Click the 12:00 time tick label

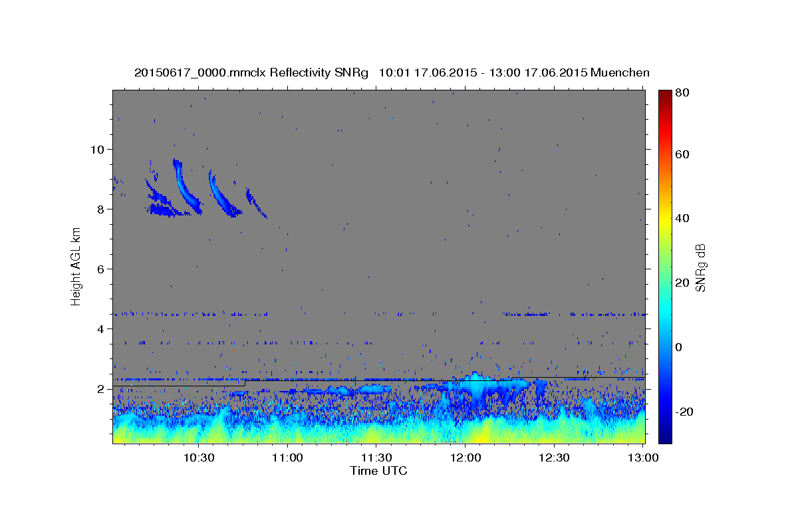click(465, 458)
